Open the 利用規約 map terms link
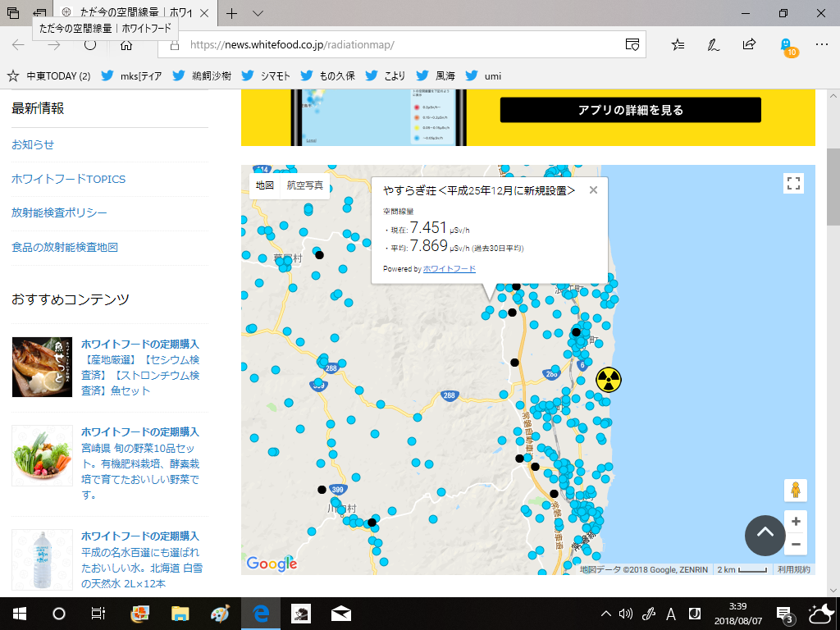The image size is (840, 630). coord(793,569)
